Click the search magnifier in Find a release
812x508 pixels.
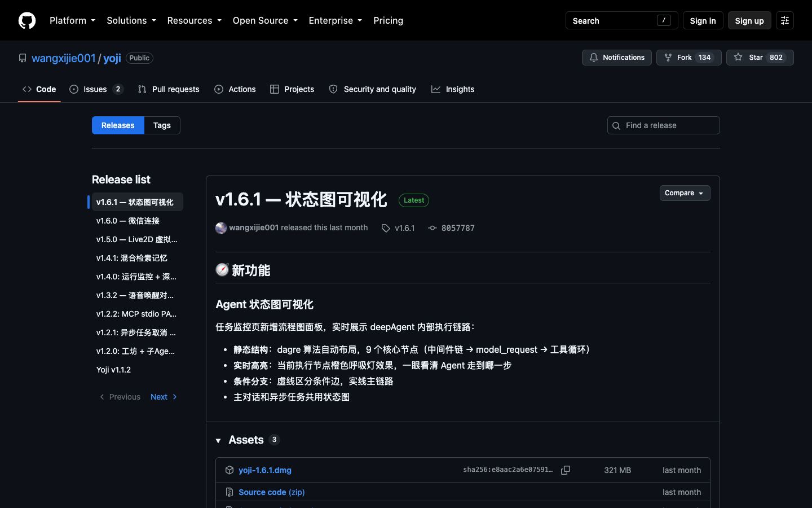click(616, 125)
